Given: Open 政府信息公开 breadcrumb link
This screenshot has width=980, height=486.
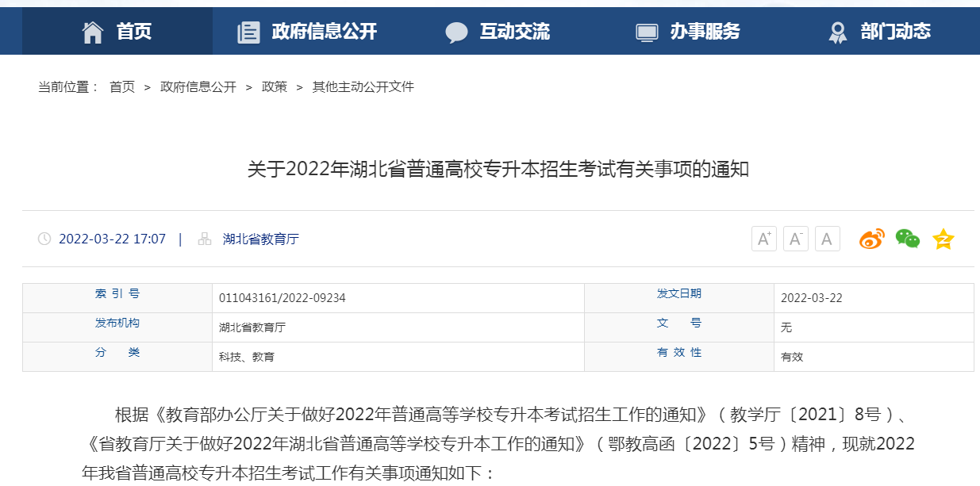Looking at the screenshot, I should tap(198, 87).
